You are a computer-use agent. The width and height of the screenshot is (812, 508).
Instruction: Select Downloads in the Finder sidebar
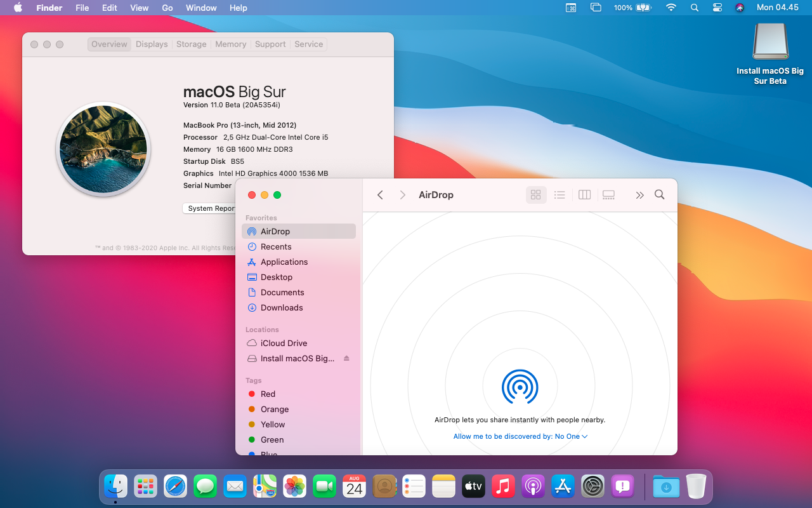tap(299, 307)
